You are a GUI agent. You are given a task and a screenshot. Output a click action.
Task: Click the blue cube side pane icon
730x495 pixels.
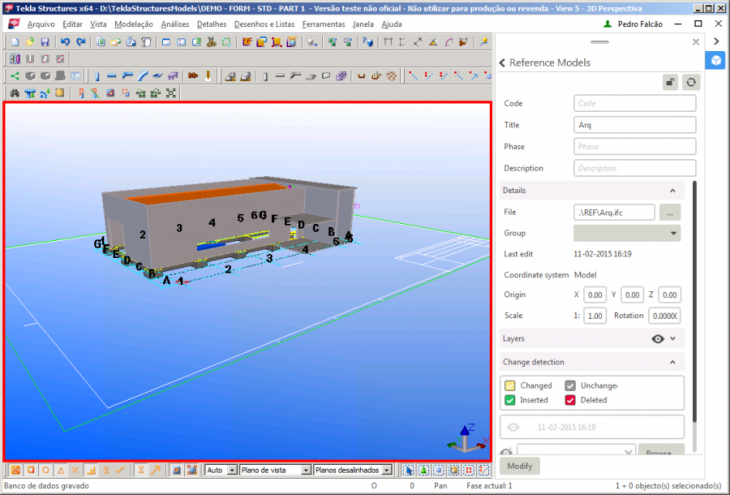click(716, 61)
